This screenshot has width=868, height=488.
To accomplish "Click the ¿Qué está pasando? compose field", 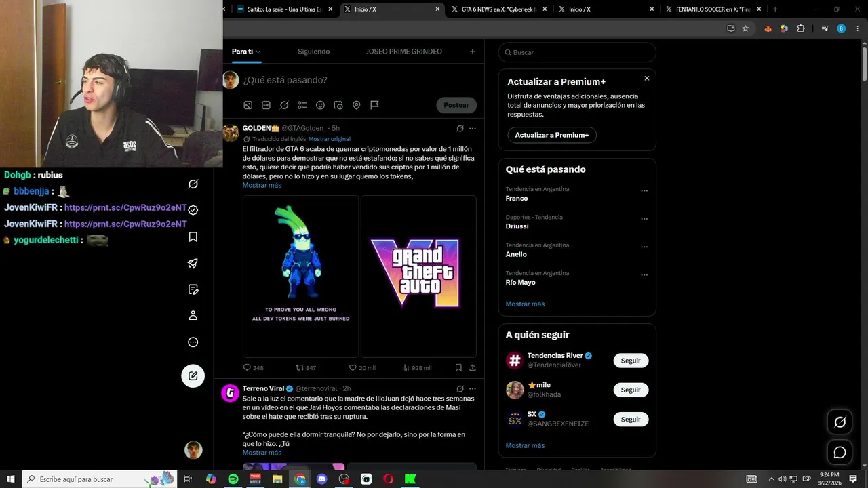I will coord(359,80).
